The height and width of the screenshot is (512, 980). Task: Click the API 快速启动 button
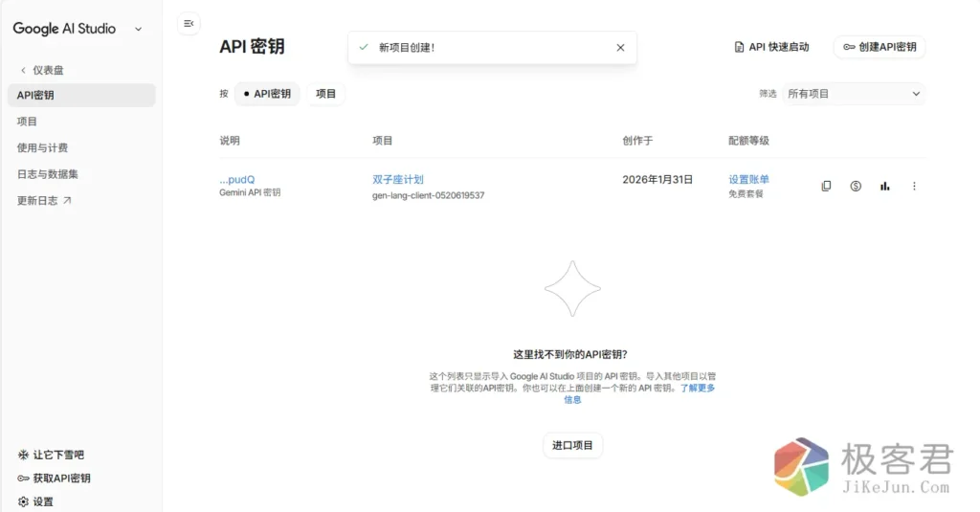[771, 47]
